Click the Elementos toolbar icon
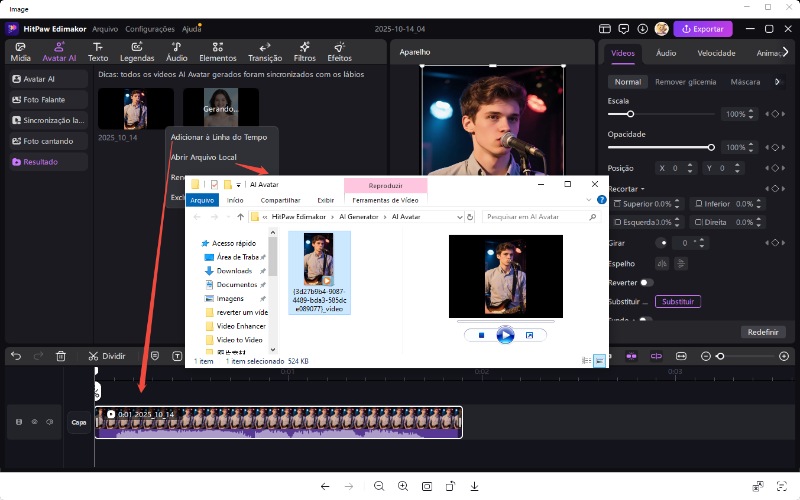This screenshot has width=800, height=500. tap(217, 51)
